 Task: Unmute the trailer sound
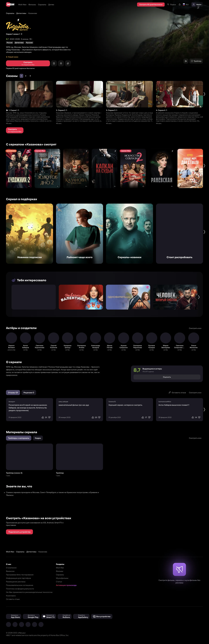(x=186, y=61)
